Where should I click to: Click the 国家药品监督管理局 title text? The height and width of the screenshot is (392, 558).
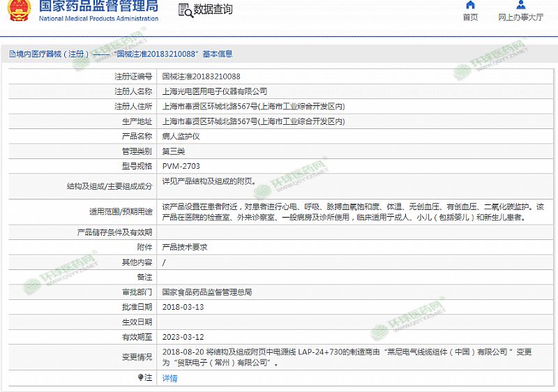[x=98, y=7]
